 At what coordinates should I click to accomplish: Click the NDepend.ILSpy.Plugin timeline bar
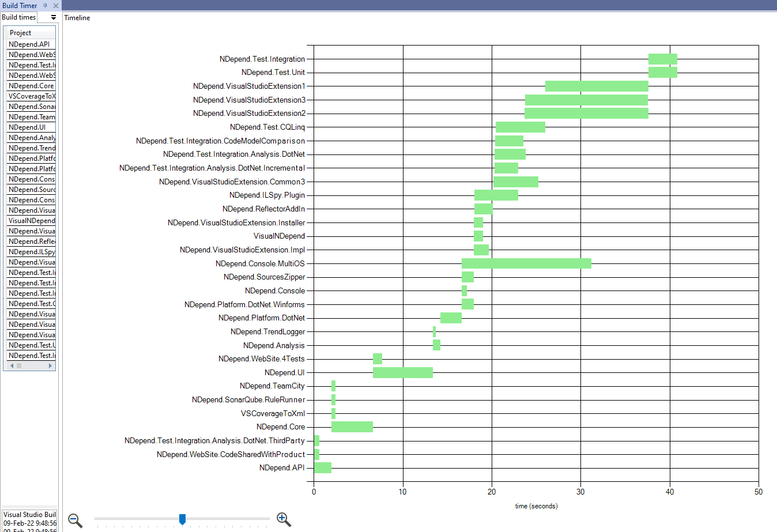(496, 195)
